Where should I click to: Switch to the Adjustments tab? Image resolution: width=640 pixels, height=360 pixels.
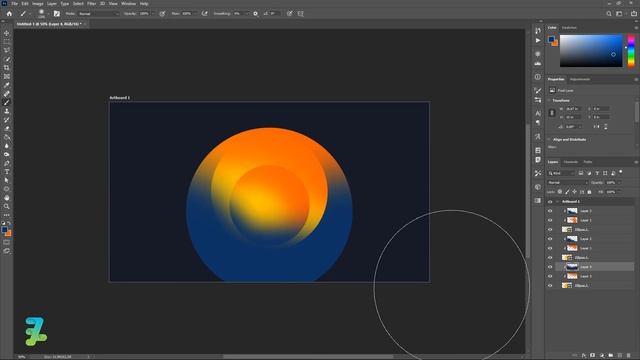[580, 79]
